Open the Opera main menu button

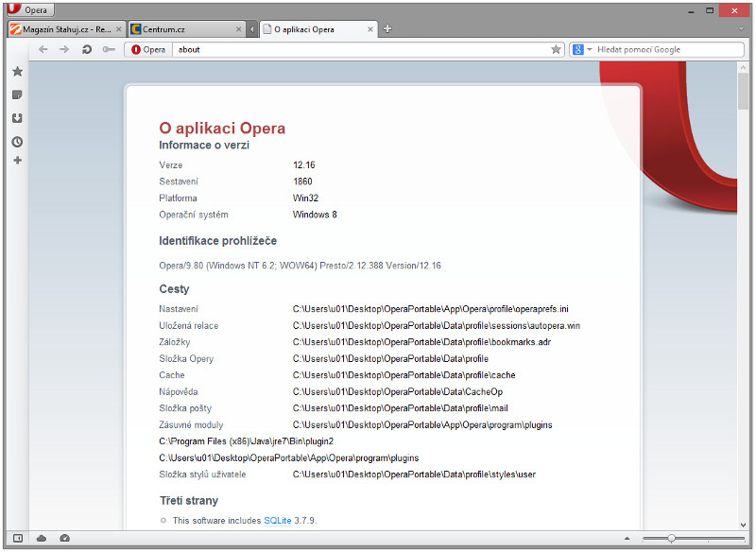click(x=29, y=9)
